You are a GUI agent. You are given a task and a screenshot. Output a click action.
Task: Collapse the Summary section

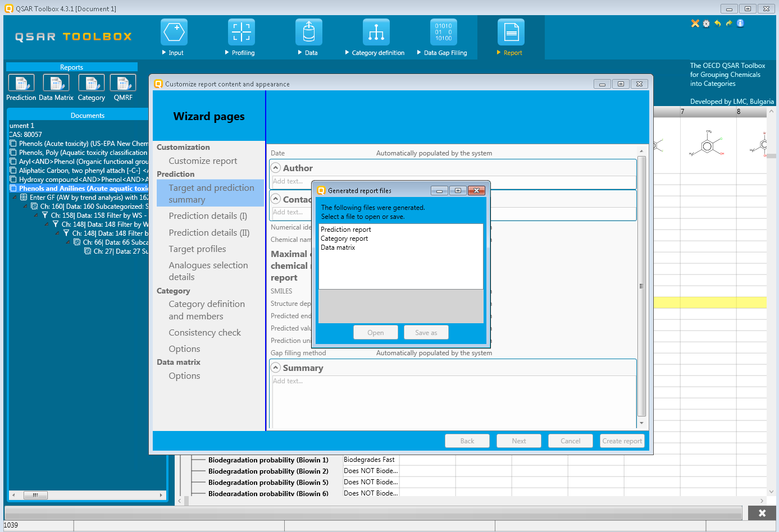pyautogui.click(x=276, y=368)
